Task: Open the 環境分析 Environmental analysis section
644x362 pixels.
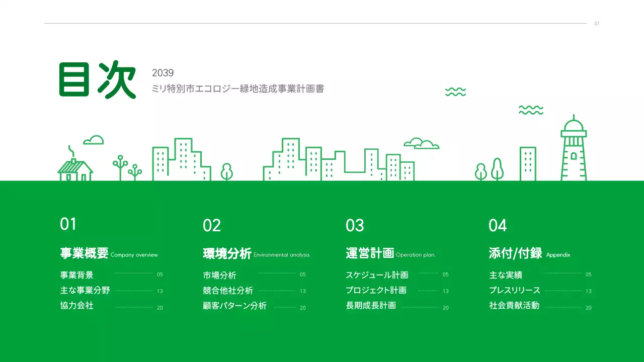Action: (x=226, y=253)
